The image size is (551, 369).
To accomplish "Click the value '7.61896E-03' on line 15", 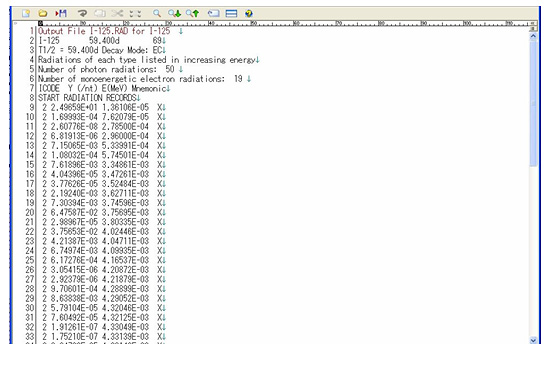I will coord(74,165).
